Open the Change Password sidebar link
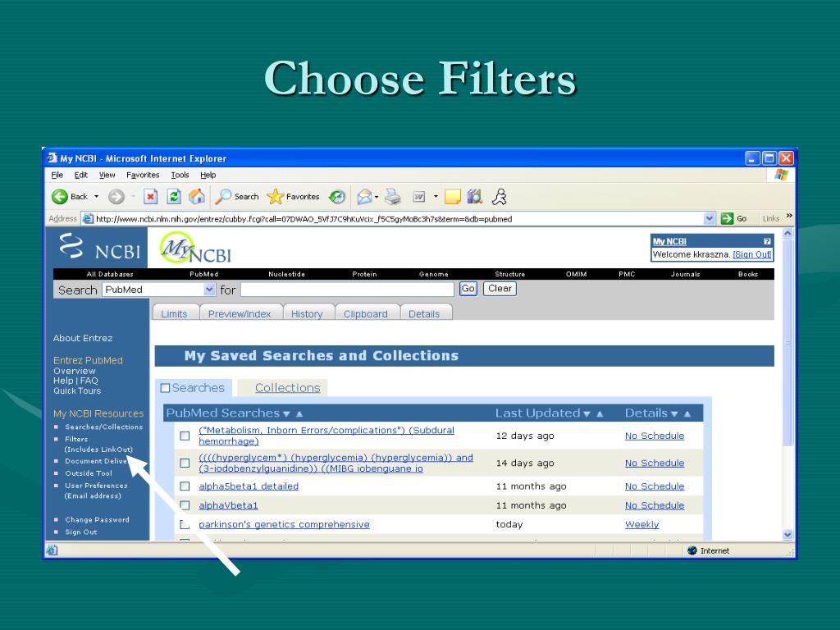 click(x=97, y=519)
